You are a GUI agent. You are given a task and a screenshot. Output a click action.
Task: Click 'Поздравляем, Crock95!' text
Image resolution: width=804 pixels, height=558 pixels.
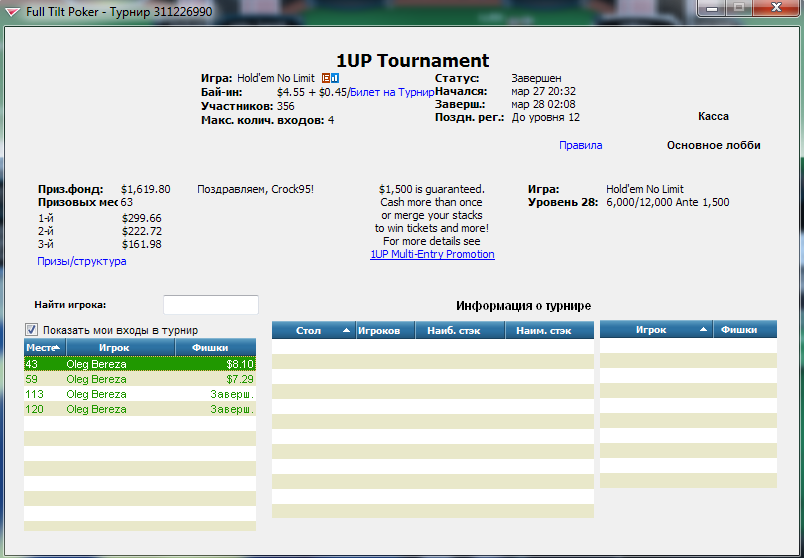click(255, 189)
